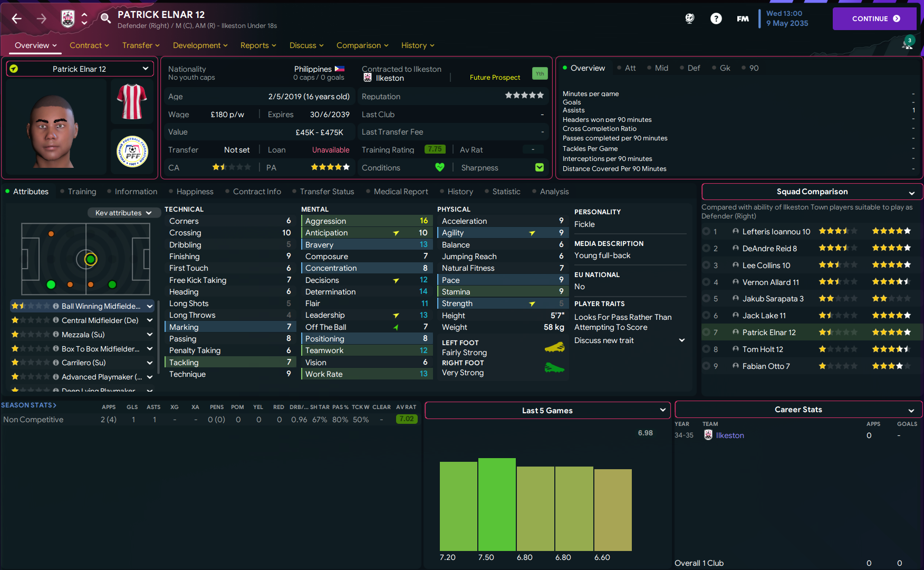Click the person icon beside Lefteris Ioannou 10
The width and height of the screenshot is (924, 570).
736,231
